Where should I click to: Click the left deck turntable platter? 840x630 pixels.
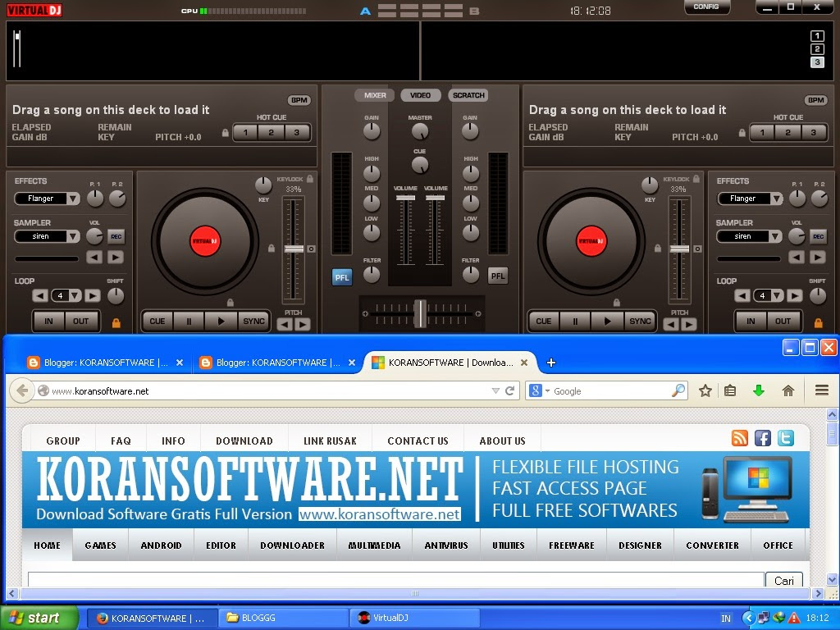[x=205, y=242]
